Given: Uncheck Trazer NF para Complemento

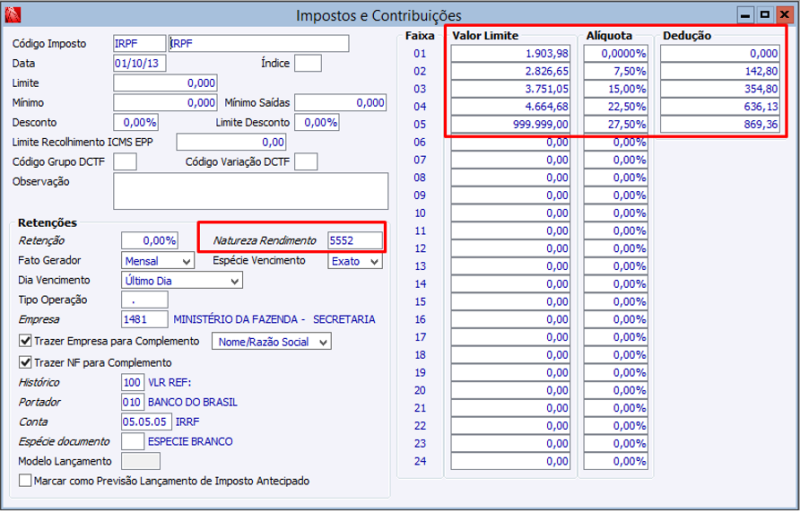Looking at the screenshot, I should pyautogui.click(x=25, y=362).
